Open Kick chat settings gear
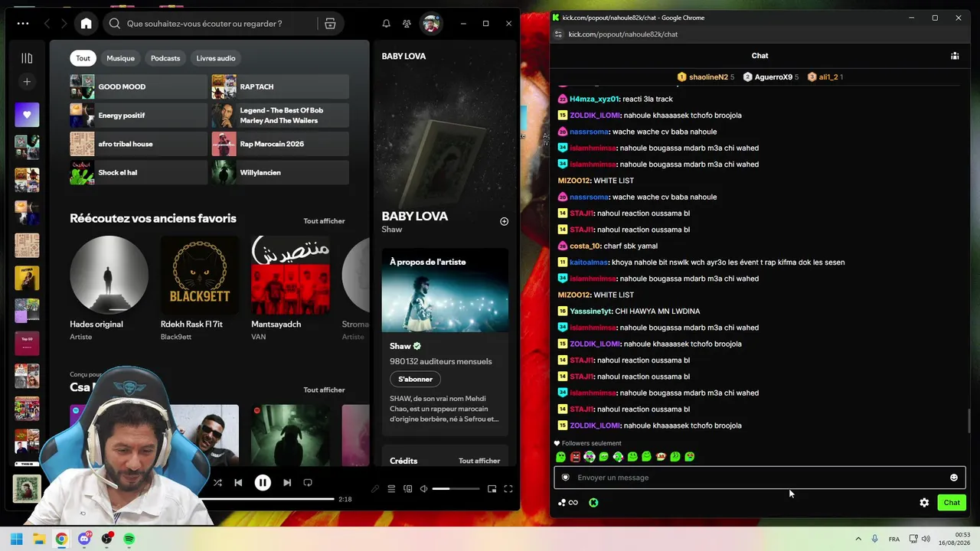The height and width of the screenshot is (551, 980). click(x=924, y=503)
